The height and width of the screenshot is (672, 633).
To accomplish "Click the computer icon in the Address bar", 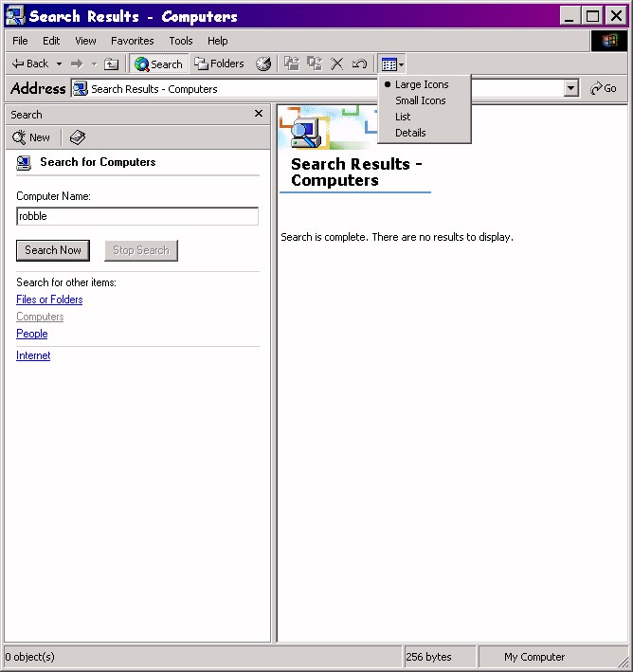I will tap(81, 89).
